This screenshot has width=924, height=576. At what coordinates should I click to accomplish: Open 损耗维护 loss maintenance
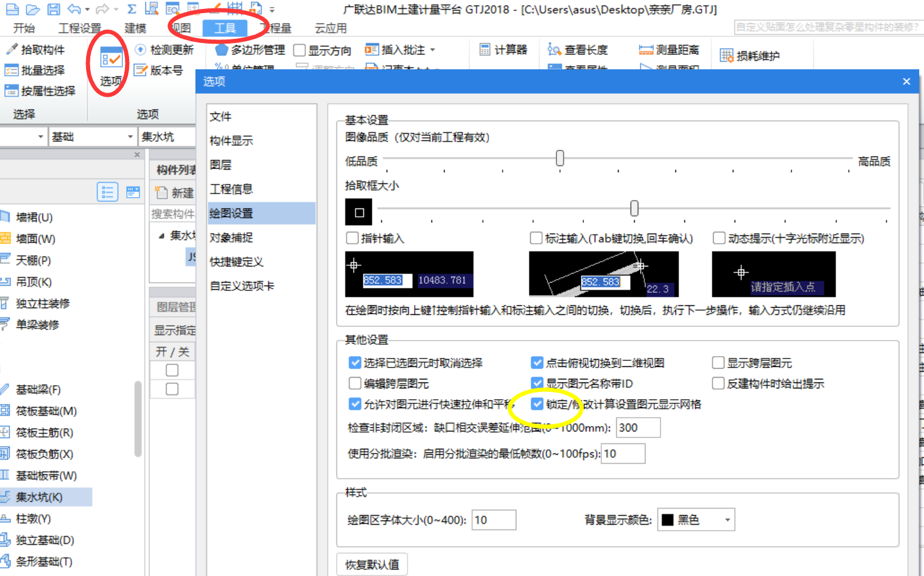[750, 56]
